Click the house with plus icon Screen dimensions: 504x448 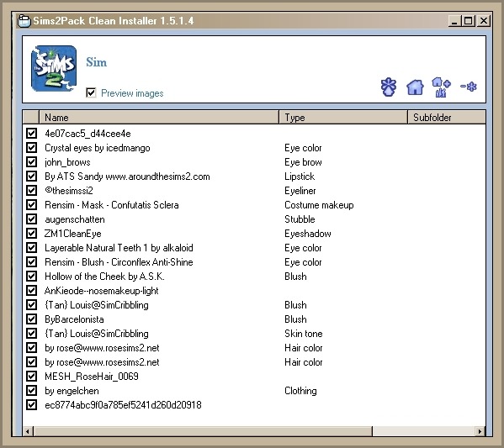(441, 87)
